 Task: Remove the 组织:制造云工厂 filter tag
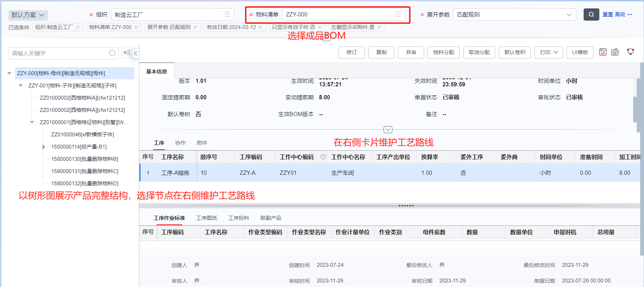tap(78, 27)
